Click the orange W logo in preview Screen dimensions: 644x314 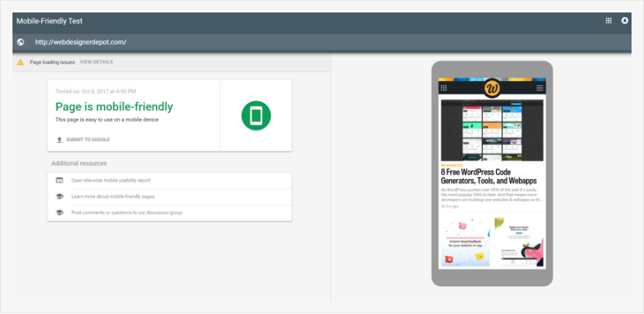point(492,88)
